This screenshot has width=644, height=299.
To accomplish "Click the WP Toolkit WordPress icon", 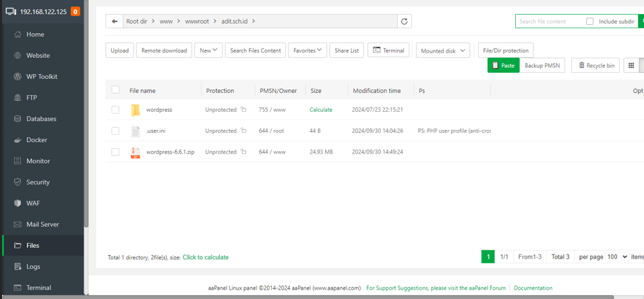I will pyautogui.click(x=18, y=77).
